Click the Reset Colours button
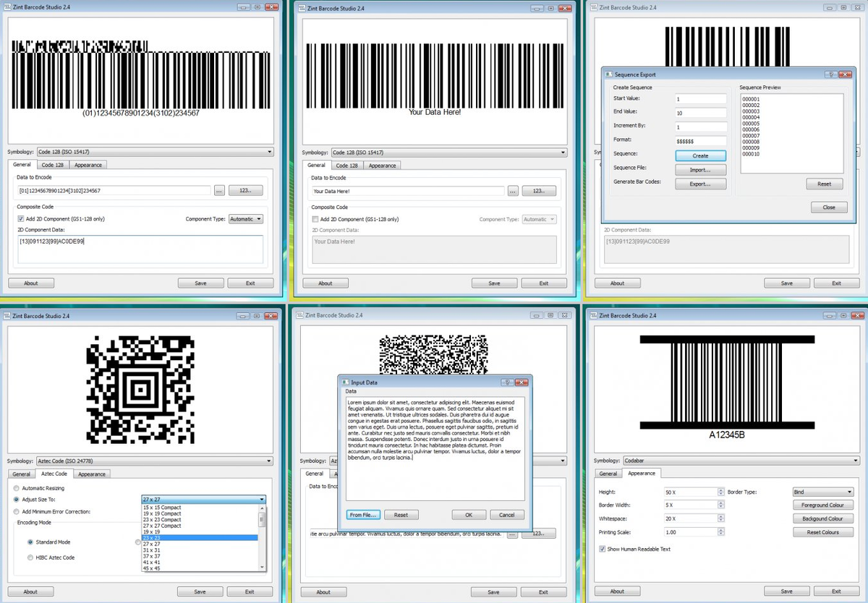 coord(823,532)
